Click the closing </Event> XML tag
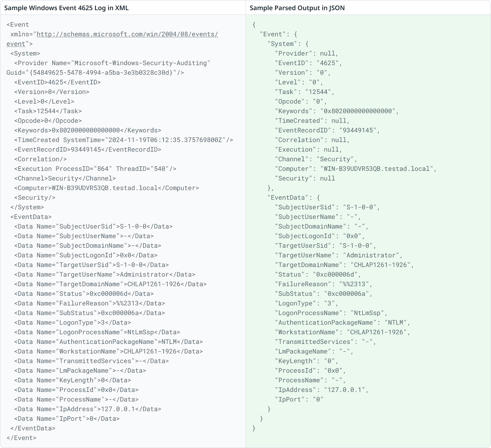The width and height of the screenshot is (491, 448). point(21,438)
